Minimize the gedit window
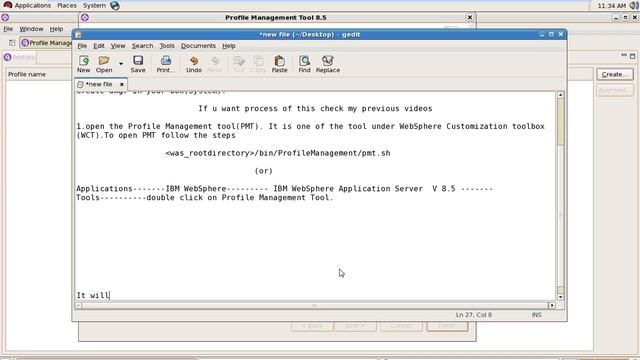Image resolution: width=640 pixels, height=360 pixels. click(x=542, y=34)
